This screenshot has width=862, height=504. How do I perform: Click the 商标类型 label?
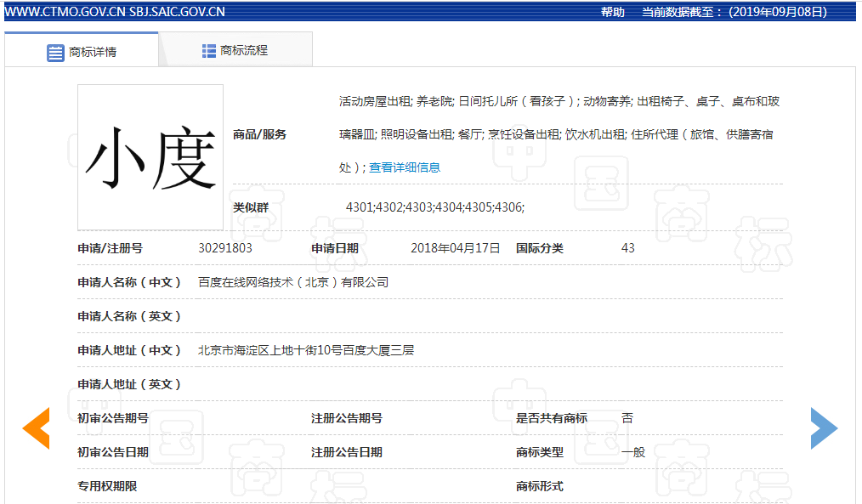[539, 452]
